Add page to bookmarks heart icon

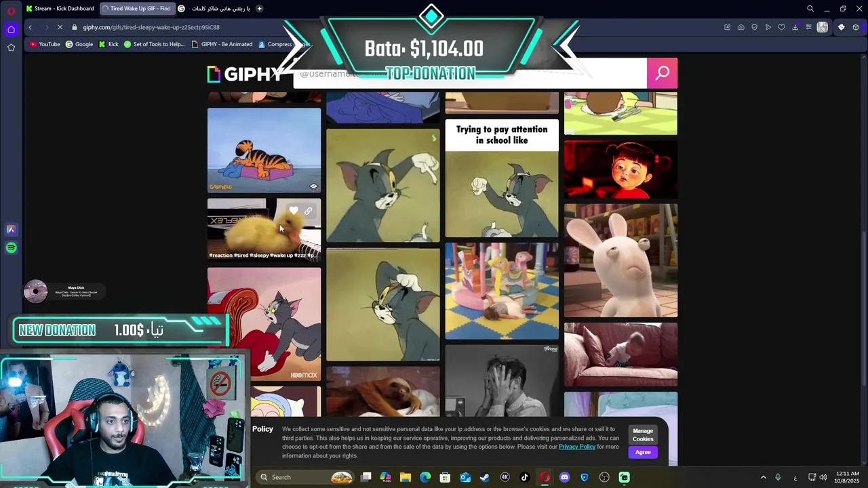coord(781,27)
